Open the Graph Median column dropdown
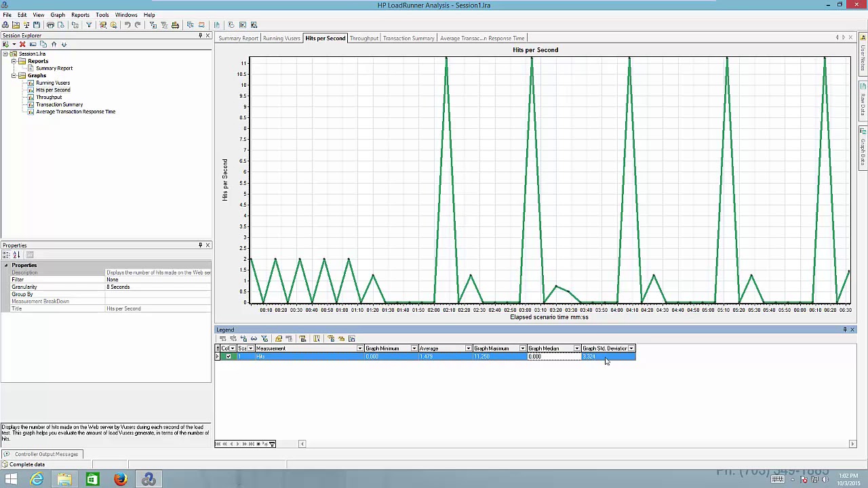Viewport: 868px width, 488px height. pos(576,348)
